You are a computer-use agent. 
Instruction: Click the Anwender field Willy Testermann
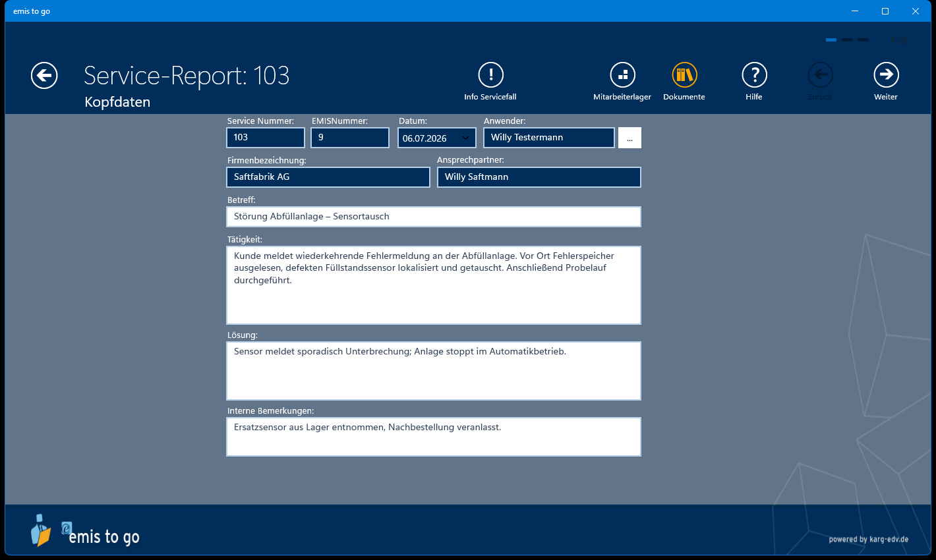[x=549, y=138]
